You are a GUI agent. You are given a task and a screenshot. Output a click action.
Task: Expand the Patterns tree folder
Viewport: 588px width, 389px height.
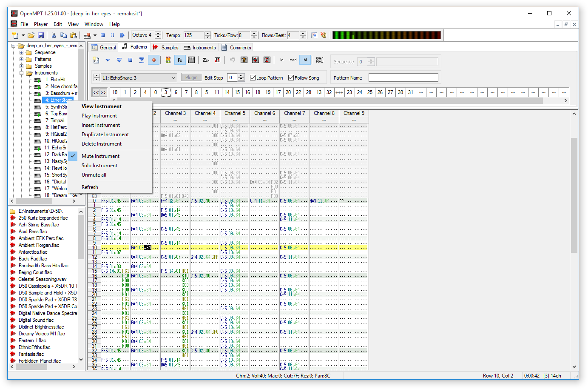[22, 60]
